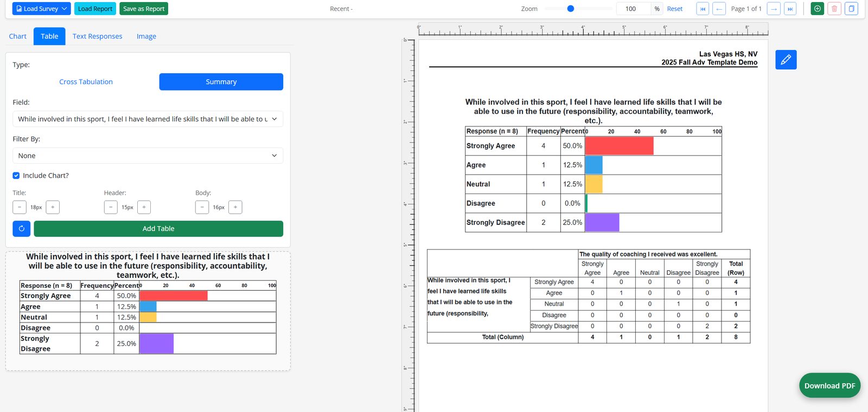Select Summary table type
This screenshot has width=868, height=412.
click(221, 82)
